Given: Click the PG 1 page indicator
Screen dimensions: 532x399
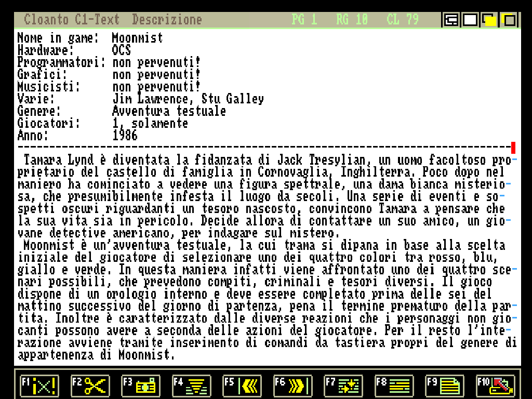Looking at the screenshot, I should click(304, 20).
